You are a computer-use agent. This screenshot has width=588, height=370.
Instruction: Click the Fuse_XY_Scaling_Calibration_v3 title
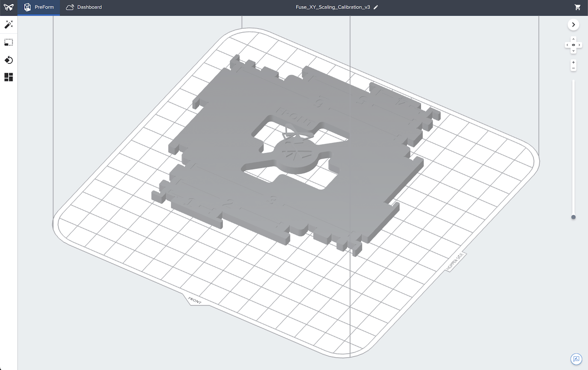click(x=333, y=7)
